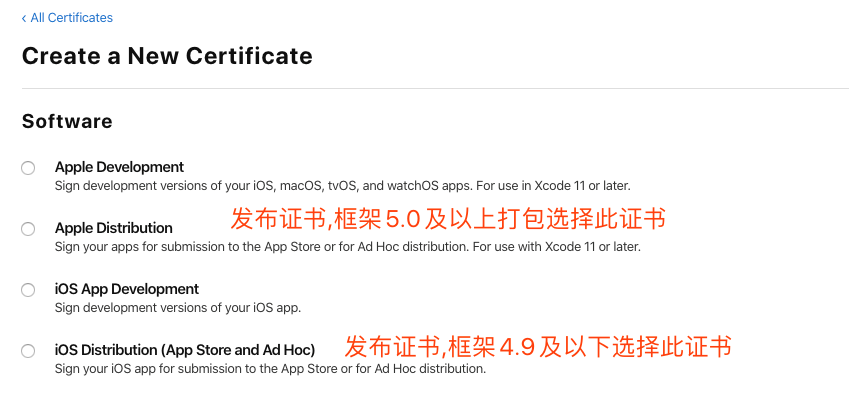The height and width of the screenshot is (401, 849).
Task: Pick the iOS App Development radio button
Action: click(28, 290)
